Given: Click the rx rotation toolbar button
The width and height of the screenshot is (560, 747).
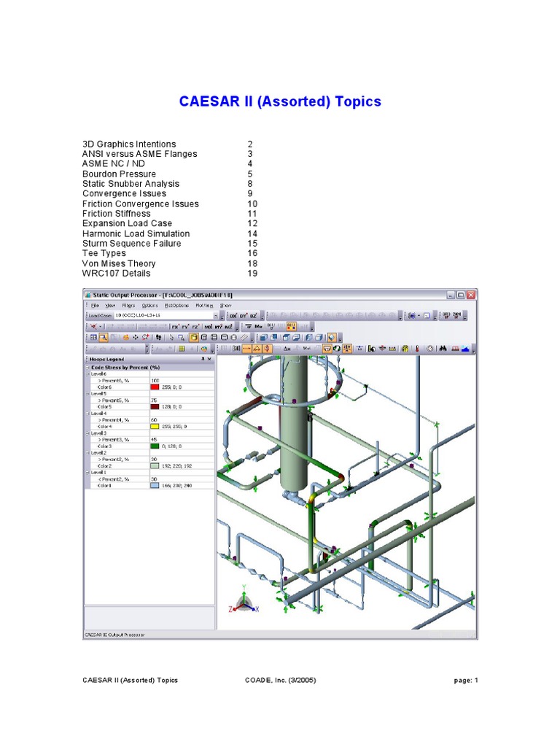Looking at the screenshot, I should pos(175,326).
